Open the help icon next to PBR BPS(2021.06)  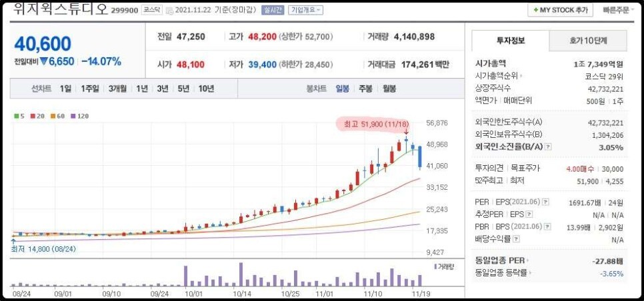[547, 226]
